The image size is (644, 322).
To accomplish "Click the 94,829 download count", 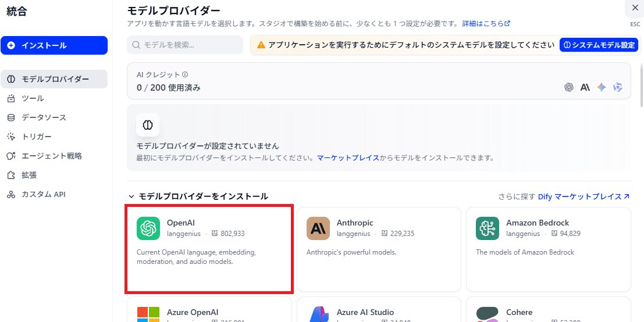I will click(570, 234).
